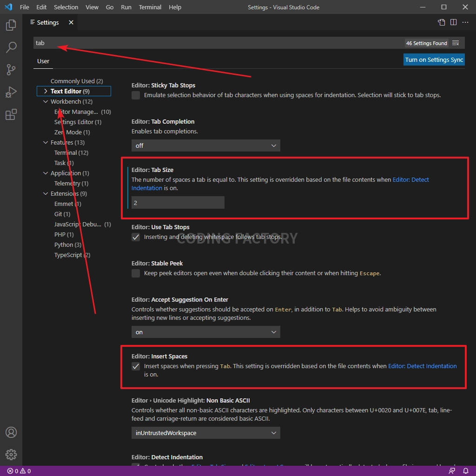Select Emmet in settings tree
The width and height of the screenshot is (476, 476).
pos(68,204)
